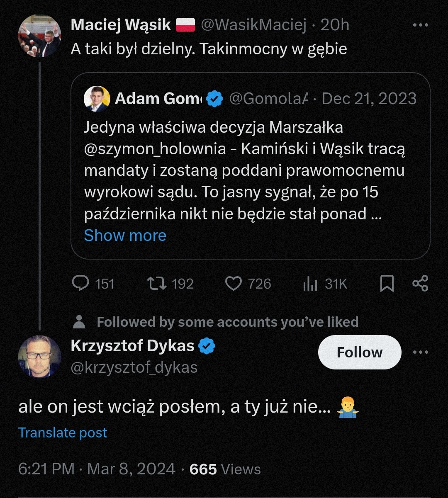448x498 pixels.
Task: Click the Adam Gomoła verified badge
Action: tap(214, 99)
